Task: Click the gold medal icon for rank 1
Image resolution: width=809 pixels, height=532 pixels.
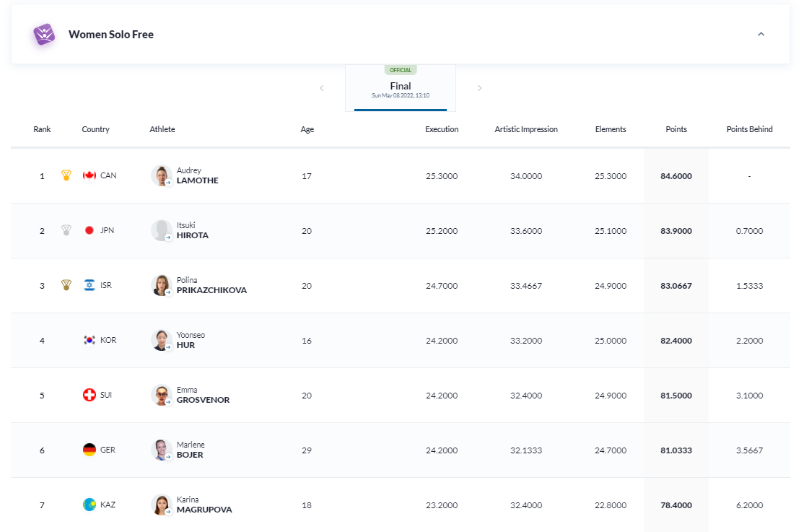Action: coord(66,175)
